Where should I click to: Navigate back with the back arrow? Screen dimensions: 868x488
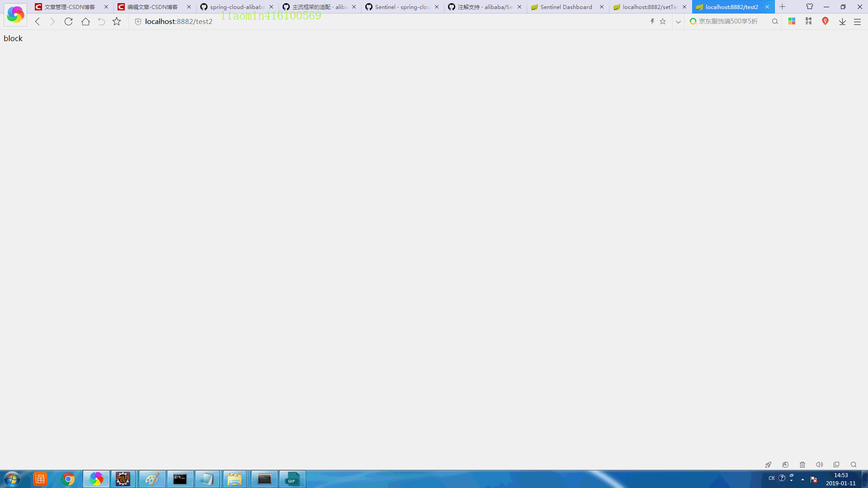[x=38, y=22]
